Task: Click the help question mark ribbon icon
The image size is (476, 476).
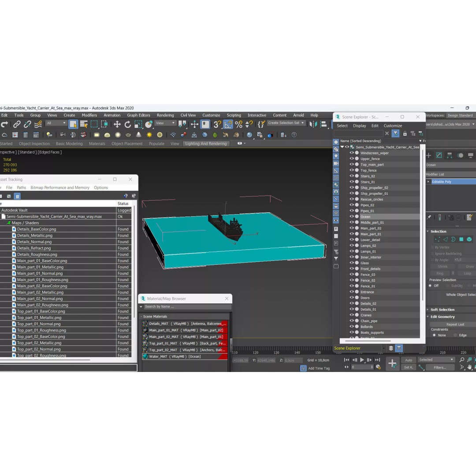Action: coord(294,135)
